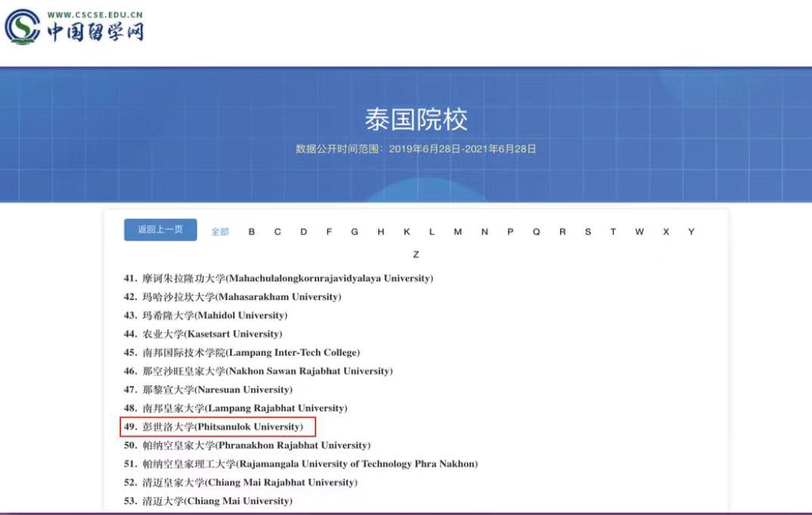
Task: Filter universities by letter C
Action: [278, 232]
